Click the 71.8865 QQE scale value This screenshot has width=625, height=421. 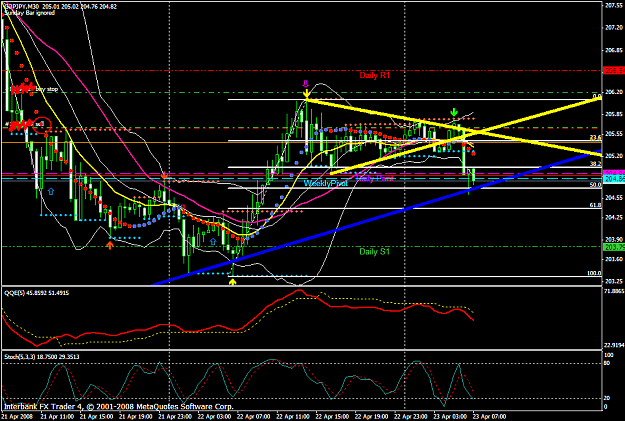(x=614, y=291)
